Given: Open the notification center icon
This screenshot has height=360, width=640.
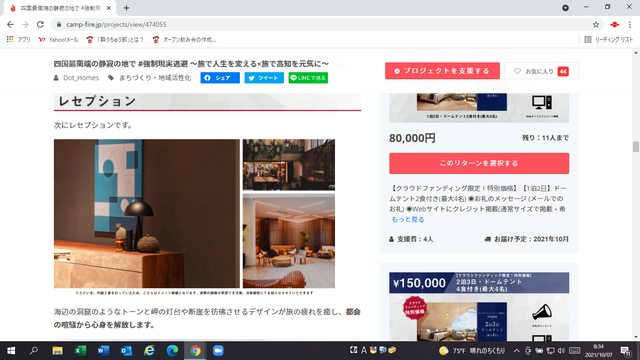Looking at the screenshot, I should (625, 351).
